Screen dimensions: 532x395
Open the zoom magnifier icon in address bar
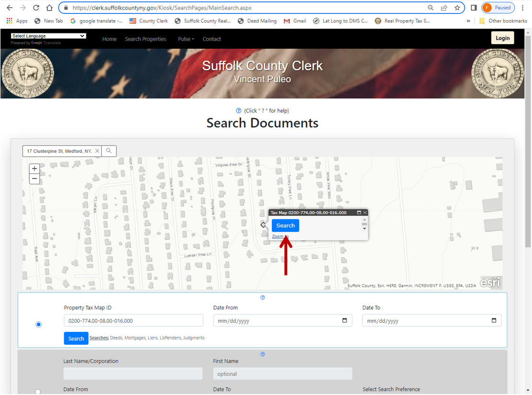[x=430, y=8]
